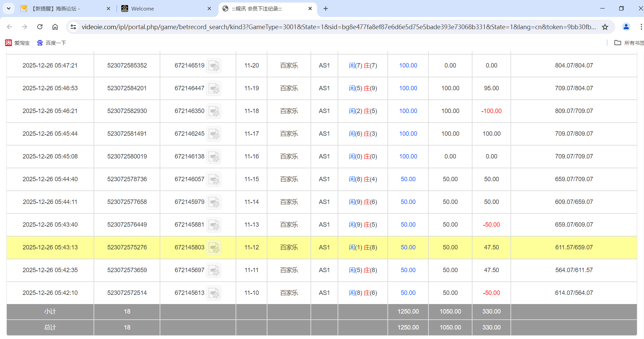The height and width of the screenshot is (339, 644).
Task: Click the browser Home button
Action: 55,27
